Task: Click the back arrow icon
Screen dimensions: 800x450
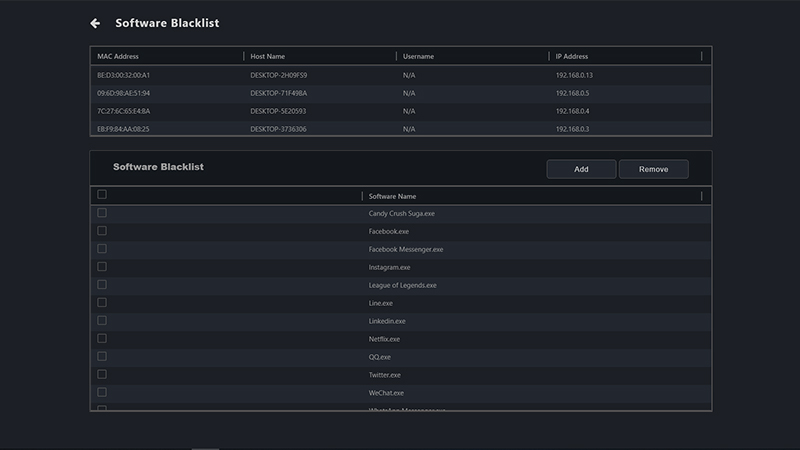Action: tap(95, 23)
